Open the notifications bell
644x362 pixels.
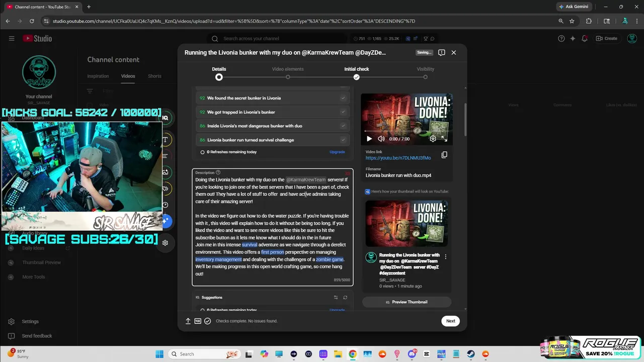(584, 38)
